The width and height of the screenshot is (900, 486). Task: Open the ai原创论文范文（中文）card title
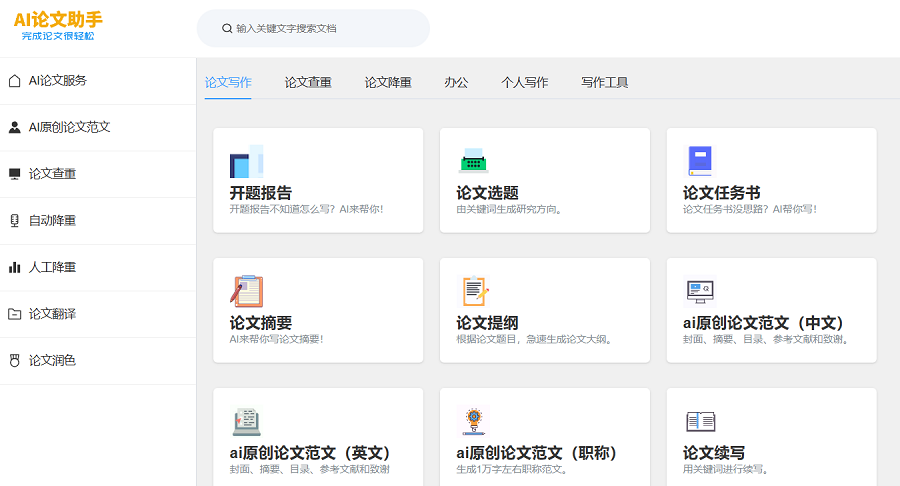coord(765,323)
